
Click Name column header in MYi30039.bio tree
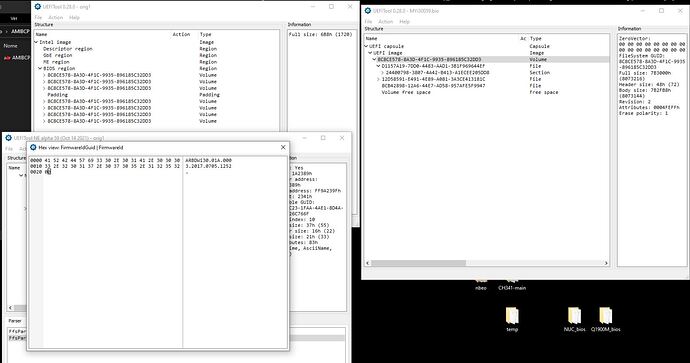pos(372,39)
